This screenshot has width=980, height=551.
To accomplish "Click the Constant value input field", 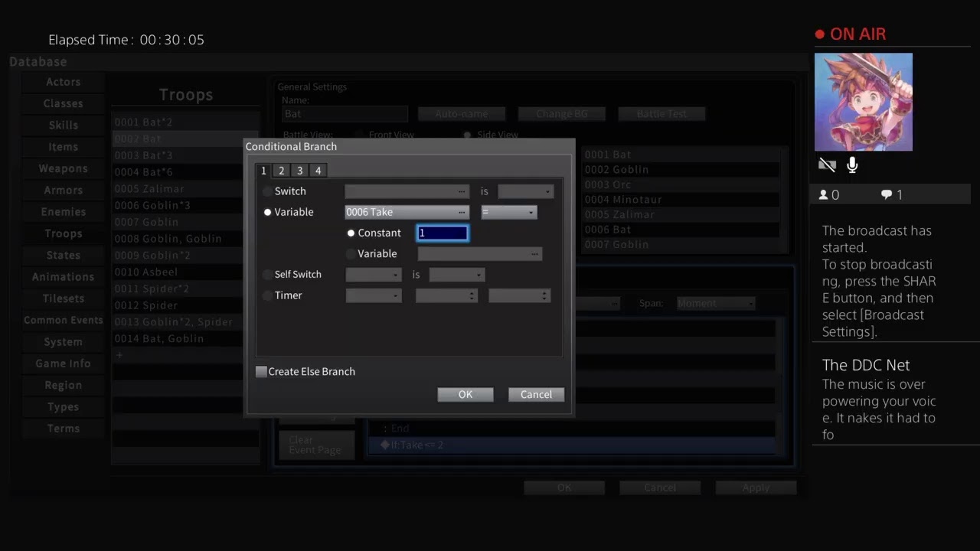I will [443, 233].
